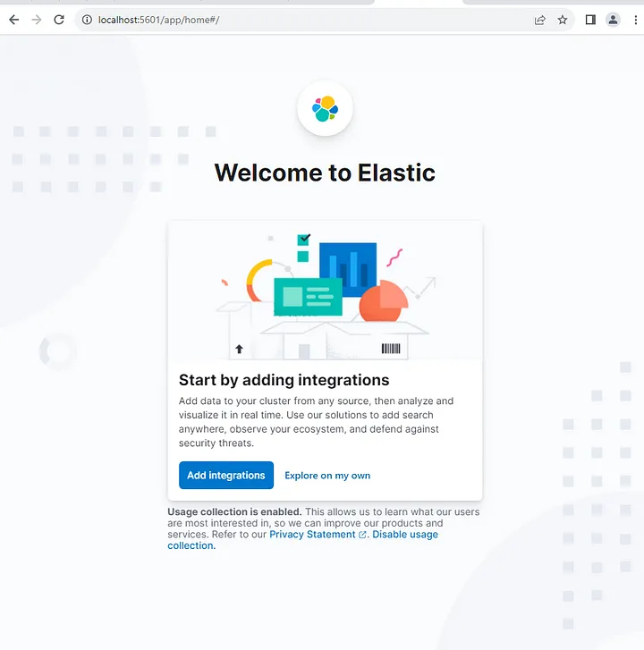644x650 pixels.
Task: Reload the Kibana home page
Action: click(x=59, y=20)
